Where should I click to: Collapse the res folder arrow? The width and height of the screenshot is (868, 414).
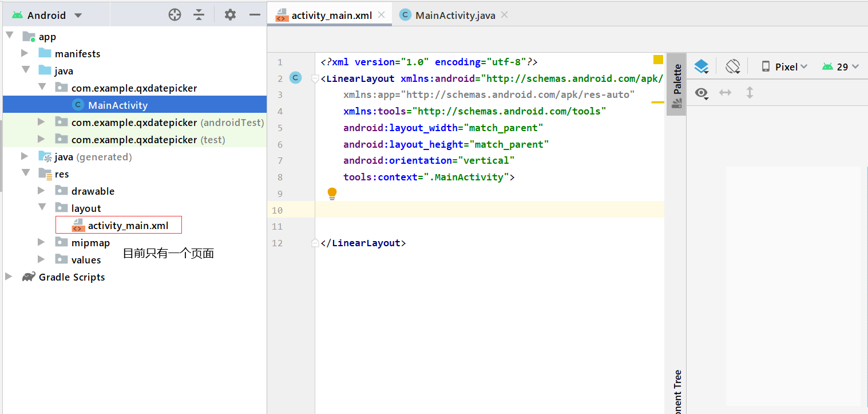point(25,174)
